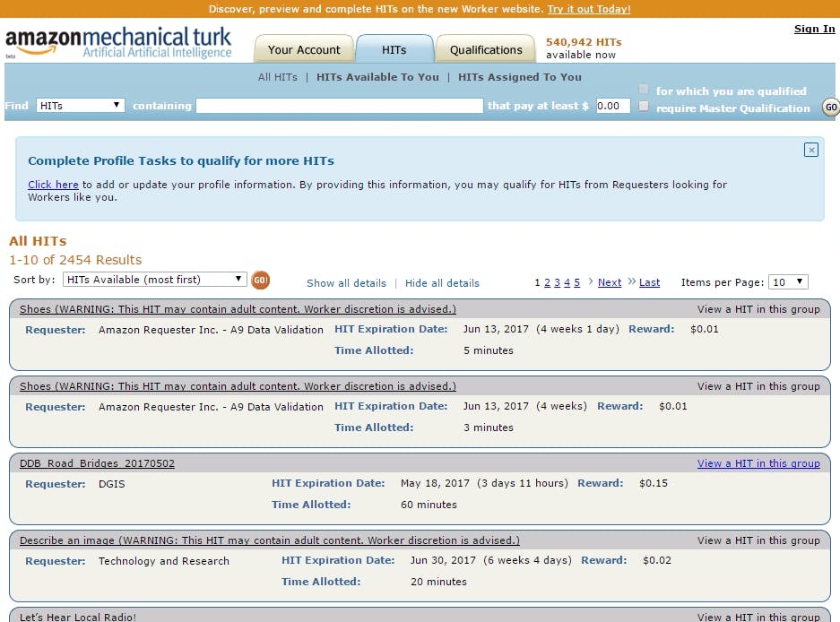This screenshot has height=622, width=840.
Task: Enable the "for which you are qualified" checkbox
Action: pyautogui.click(x=643, y=88)
